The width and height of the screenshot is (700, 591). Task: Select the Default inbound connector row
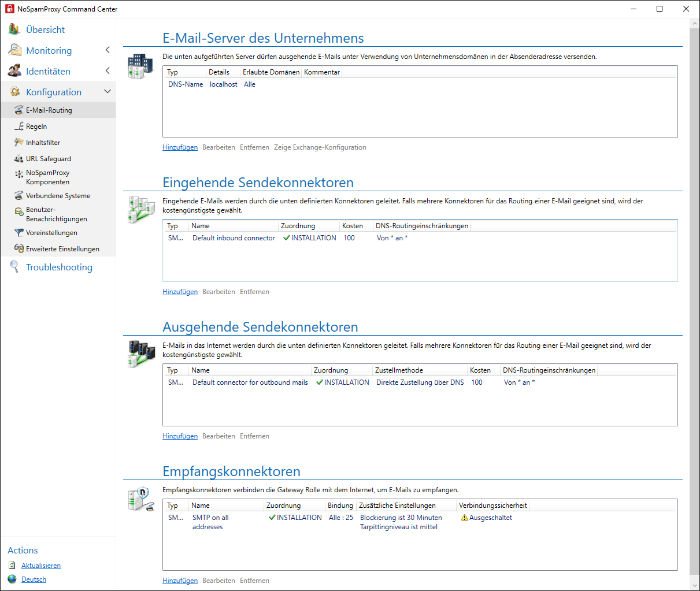(420, 238)
